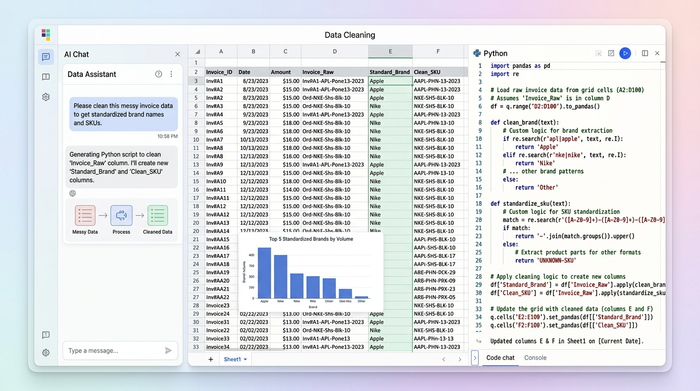700x391 pixels.
Task: Select column C header
Action: click(x=285, y=52)
